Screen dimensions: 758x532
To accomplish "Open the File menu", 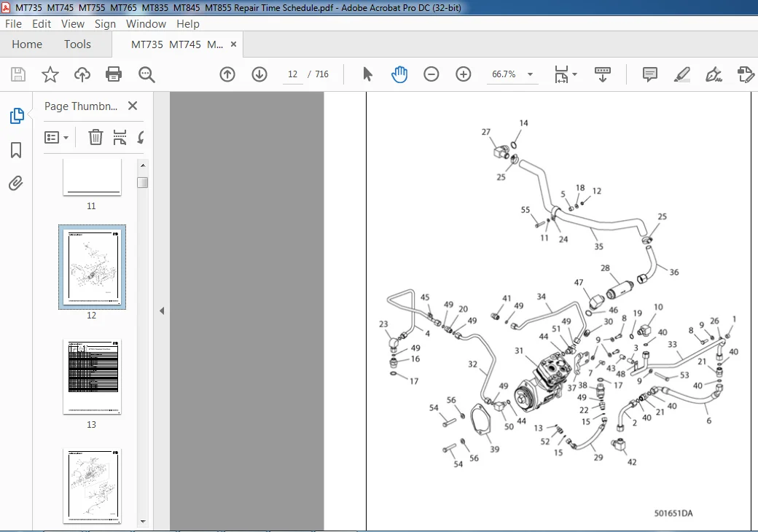I will (x=13, y=23).
